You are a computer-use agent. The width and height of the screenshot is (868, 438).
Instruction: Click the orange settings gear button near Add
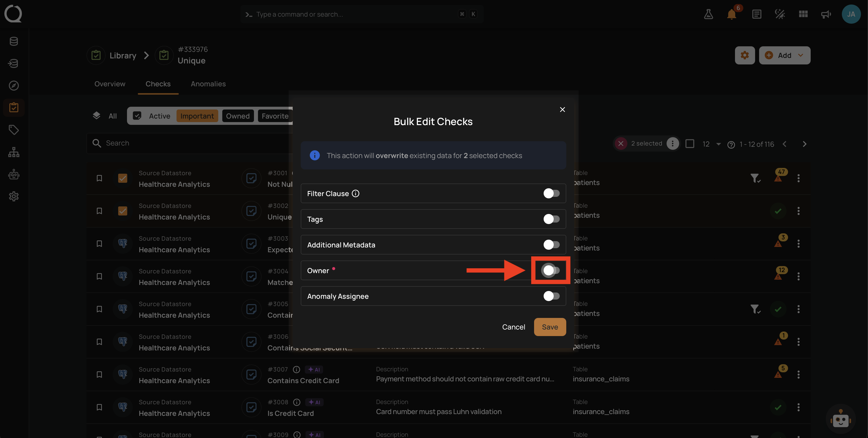745,55
